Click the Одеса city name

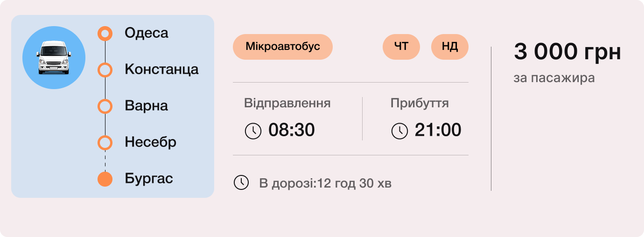click(147, 33)
